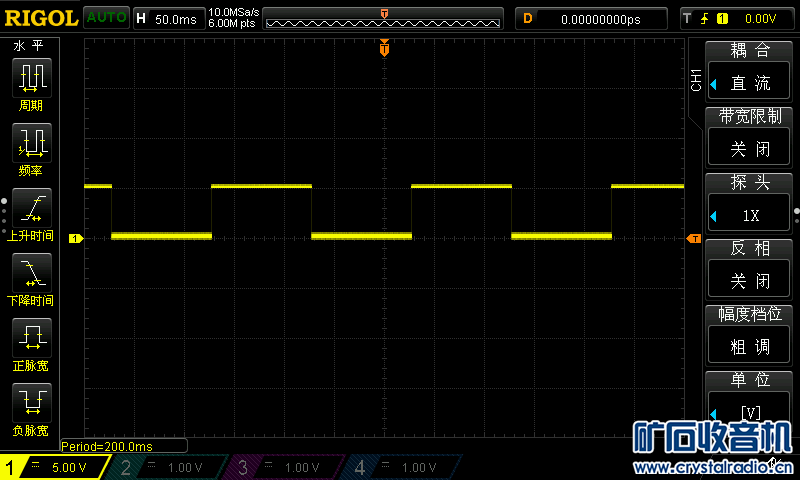
Task: Click the 10.0MSa/s sample rate readout
Action: point(234,12)
